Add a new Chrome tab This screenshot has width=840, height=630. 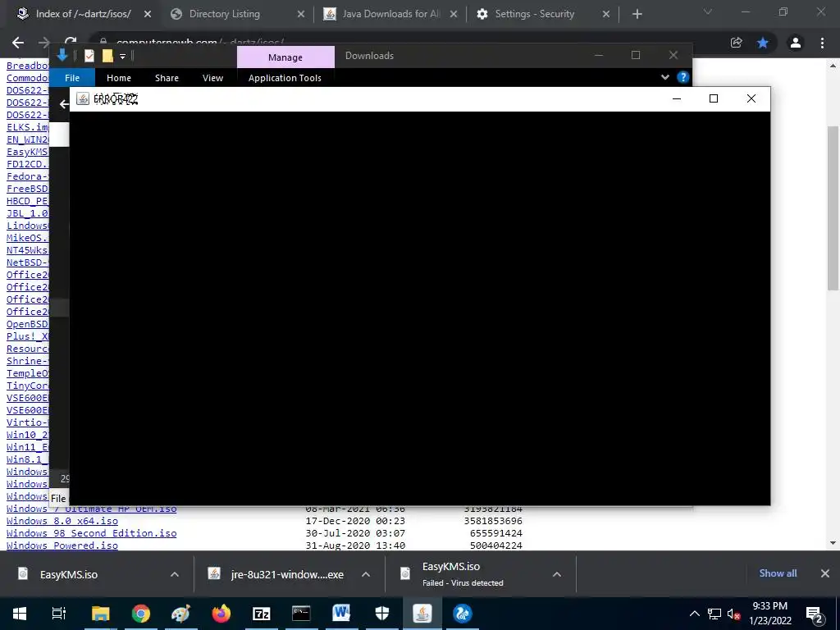(637, 15)
